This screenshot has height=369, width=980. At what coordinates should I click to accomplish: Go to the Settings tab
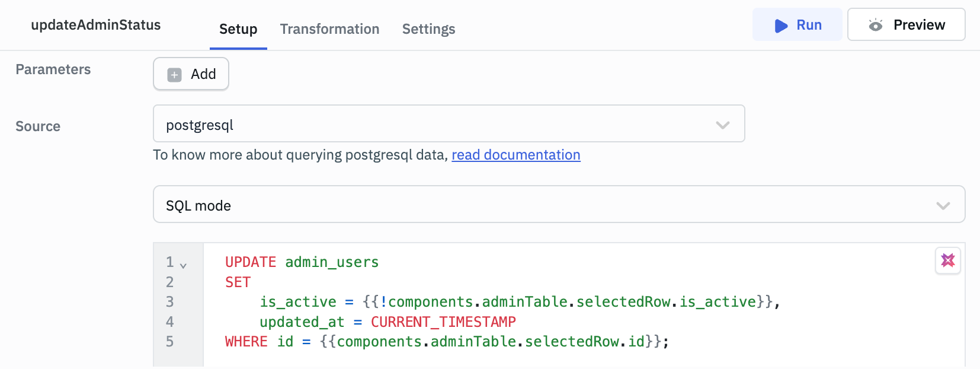click(x=428, y=29)
